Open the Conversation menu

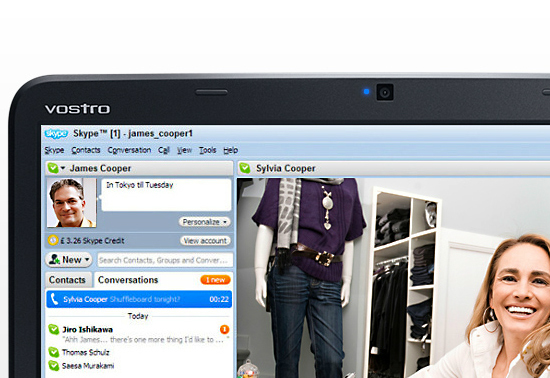129,150
